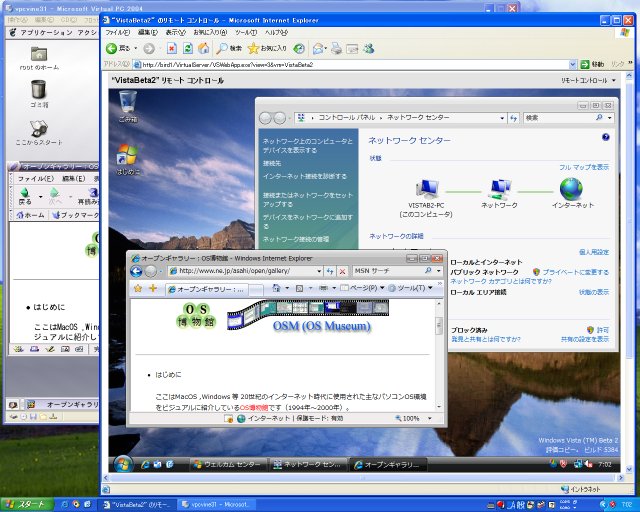Image resolution: width=640 pixels, height=512 pixels.
Task: Click the History icon in outer IE toolbar
Action: click(299, 49)
